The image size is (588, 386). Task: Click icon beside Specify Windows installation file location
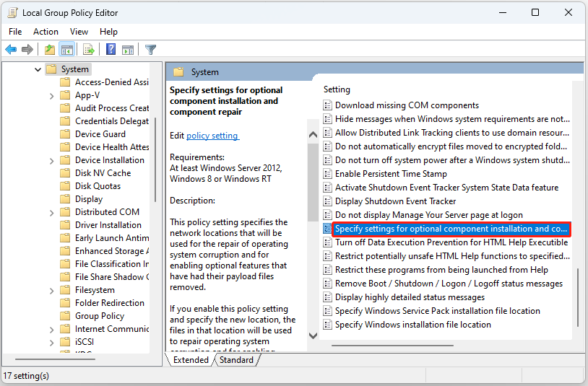click(x=327, y=325)
